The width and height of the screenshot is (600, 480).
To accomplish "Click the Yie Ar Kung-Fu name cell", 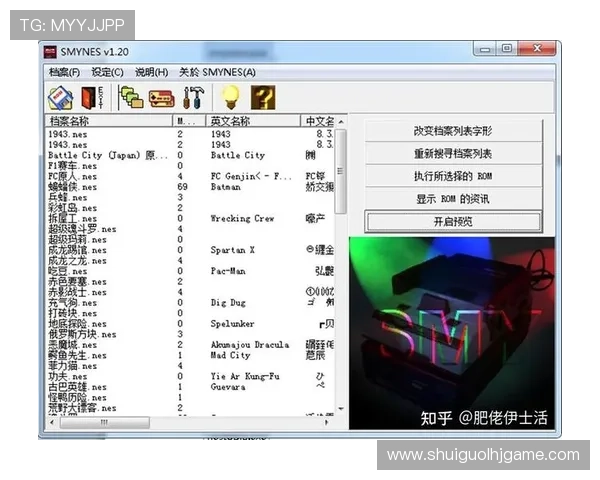I will click(245, 377).
